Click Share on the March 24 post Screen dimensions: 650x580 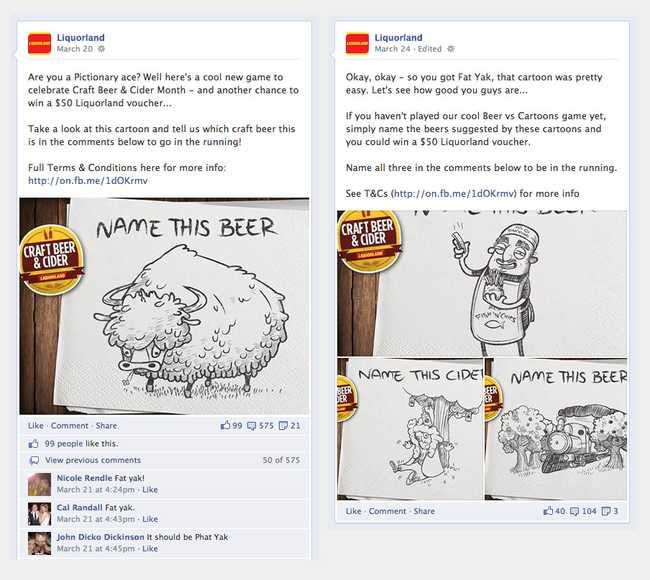pos(424,511)
